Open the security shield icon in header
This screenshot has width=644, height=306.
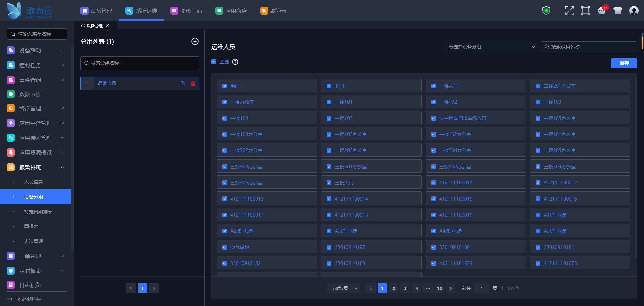pos(546,11)
